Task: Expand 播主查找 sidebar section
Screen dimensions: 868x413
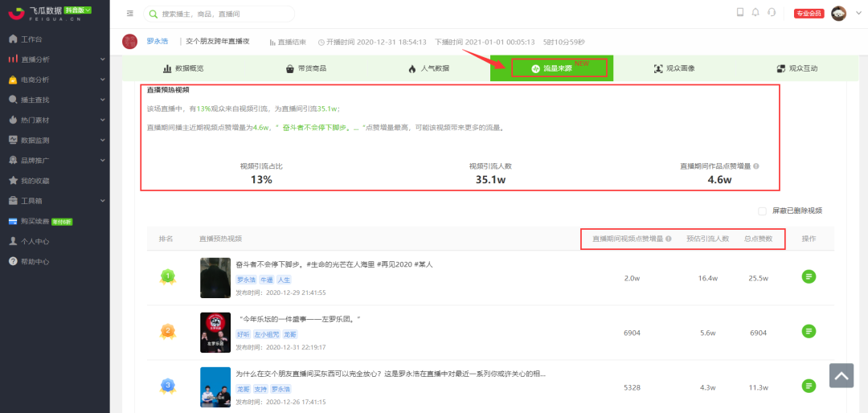Action: coord(55,100)
